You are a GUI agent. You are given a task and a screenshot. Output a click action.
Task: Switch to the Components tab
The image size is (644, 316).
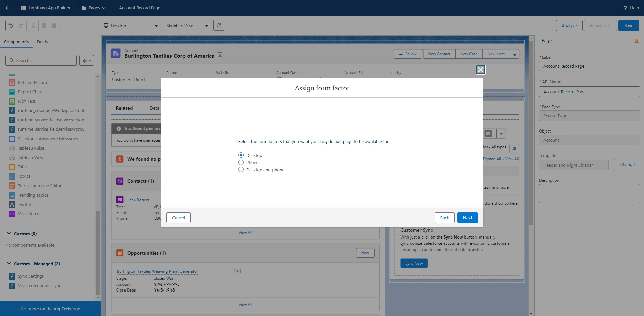pos(16,42)
